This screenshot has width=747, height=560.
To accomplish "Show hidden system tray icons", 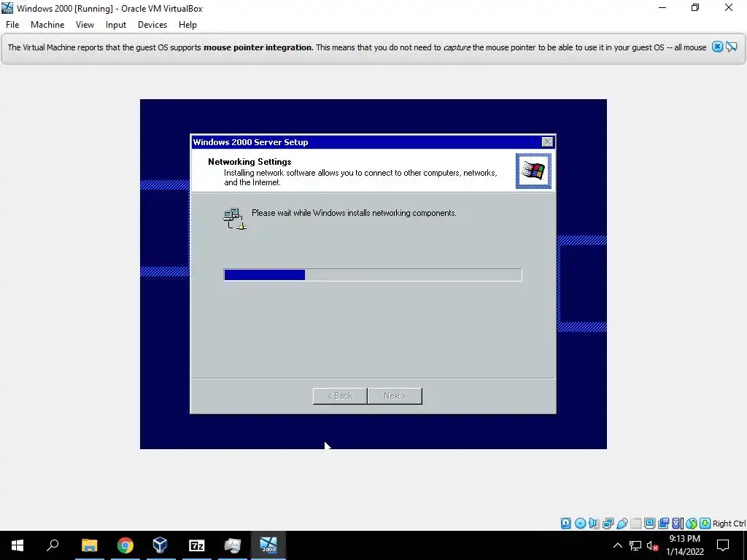I will click(x=617, y=545).
